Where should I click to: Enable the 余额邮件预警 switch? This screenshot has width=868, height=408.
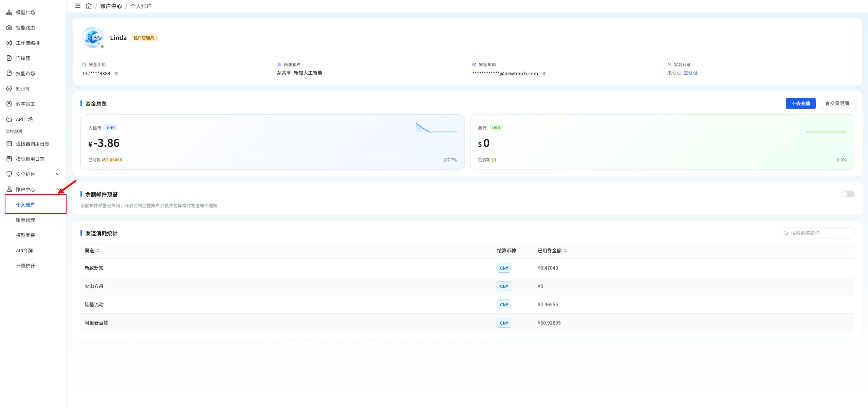tap(847, 194)
